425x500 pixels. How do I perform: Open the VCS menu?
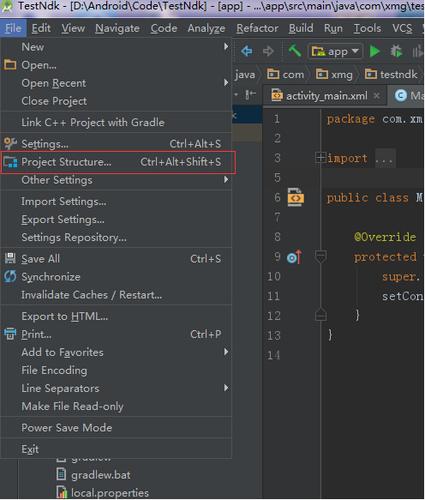402,28
